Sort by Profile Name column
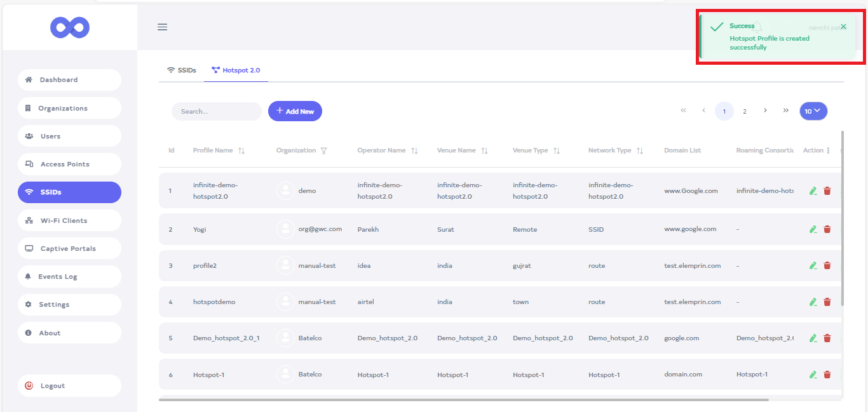The width and height of the screenshot is (868, 412). tap(241, 151)
